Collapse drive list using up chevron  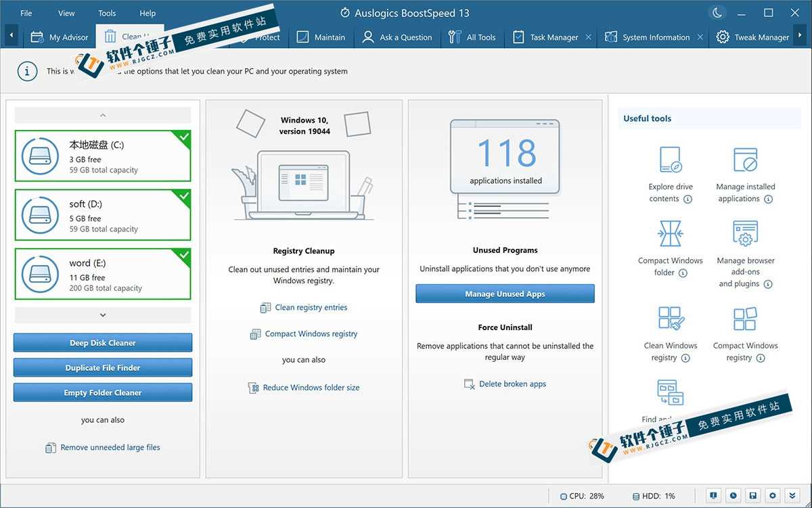click(x=103, y=115)
